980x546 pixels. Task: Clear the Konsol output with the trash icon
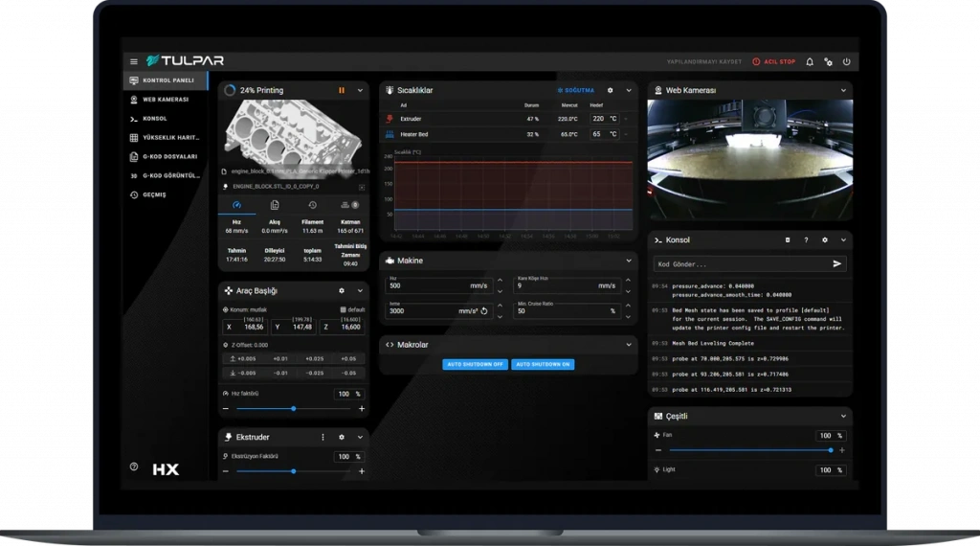[788, 239]
